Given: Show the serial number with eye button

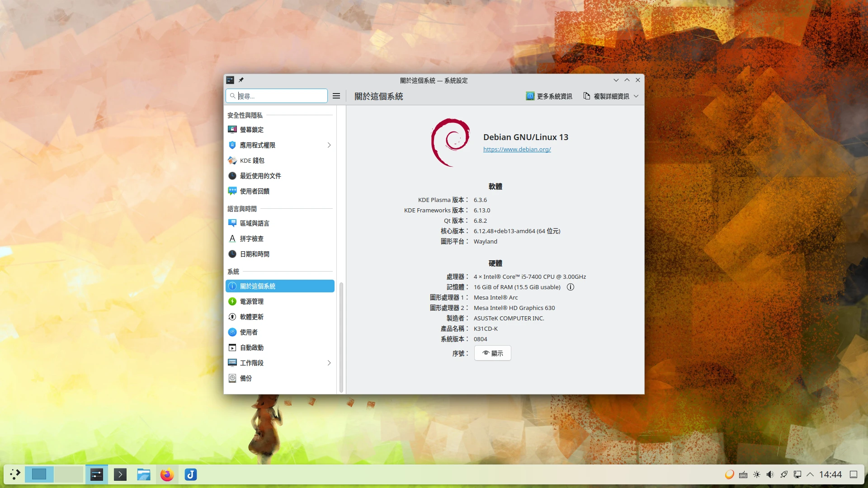Looking at the screenshot, I should (492, 353).
